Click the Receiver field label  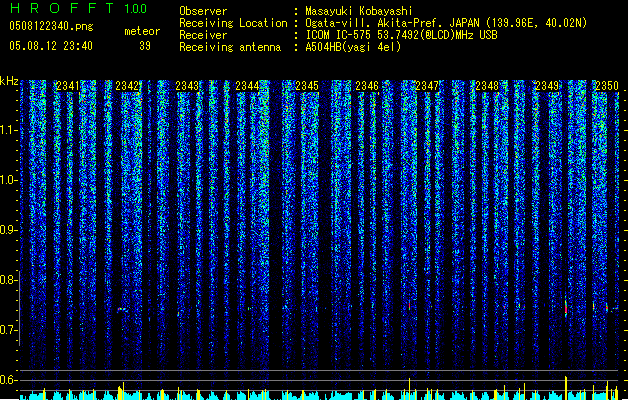coord(203,35)
